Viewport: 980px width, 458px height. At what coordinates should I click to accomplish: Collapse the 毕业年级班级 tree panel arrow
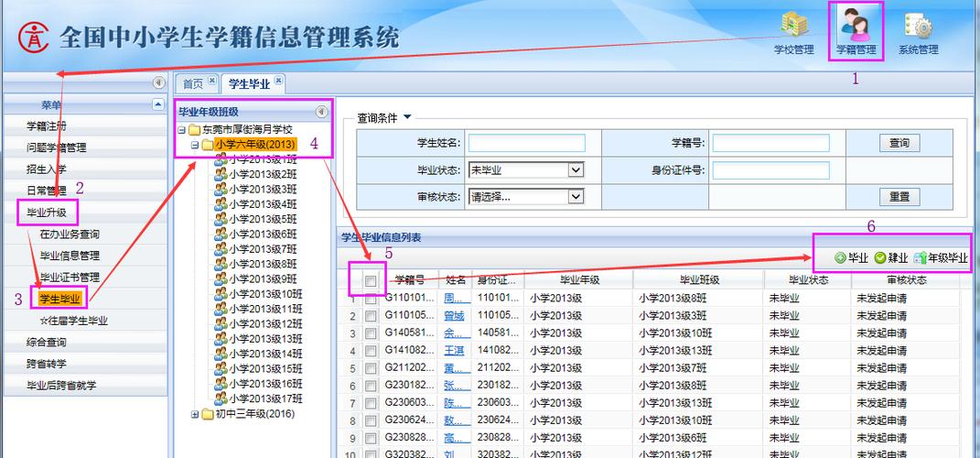point(321,112)
